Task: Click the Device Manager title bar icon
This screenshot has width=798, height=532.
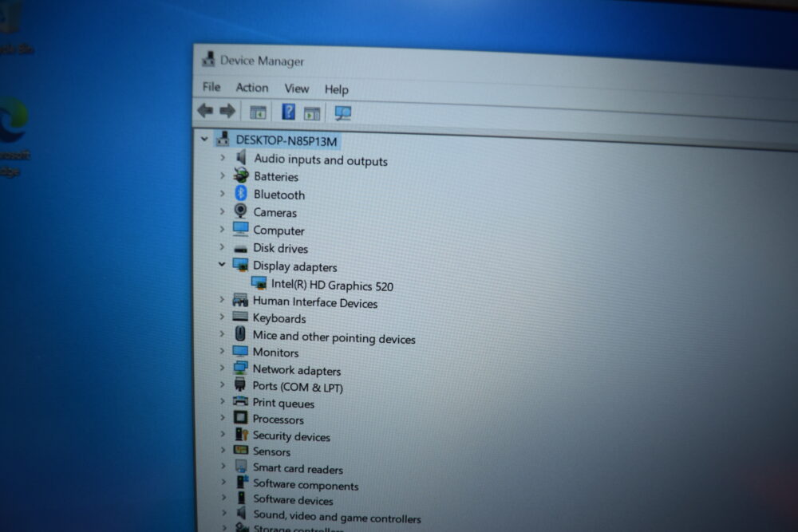Action: pos(208,59)
